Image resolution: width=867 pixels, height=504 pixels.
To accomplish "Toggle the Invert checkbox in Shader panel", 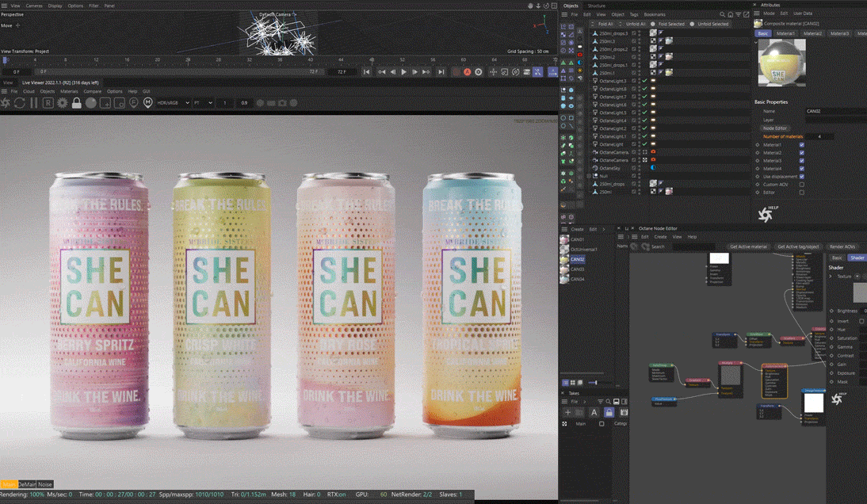I will (x=861, y=321).
